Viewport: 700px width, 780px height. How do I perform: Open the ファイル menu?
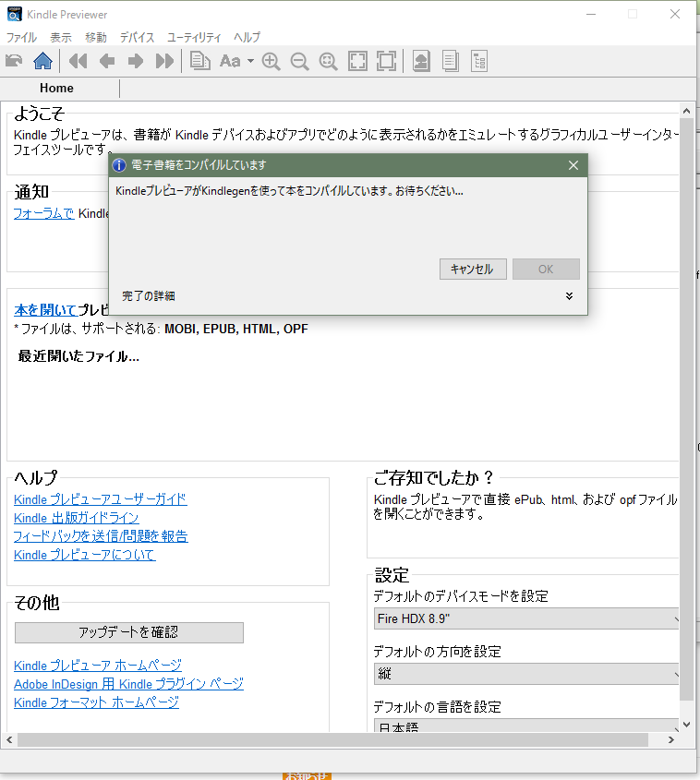coord(21,38)
